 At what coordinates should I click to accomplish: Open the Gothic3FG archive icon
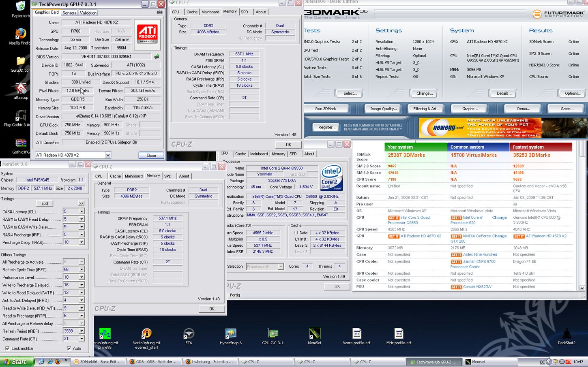(20, 143)
